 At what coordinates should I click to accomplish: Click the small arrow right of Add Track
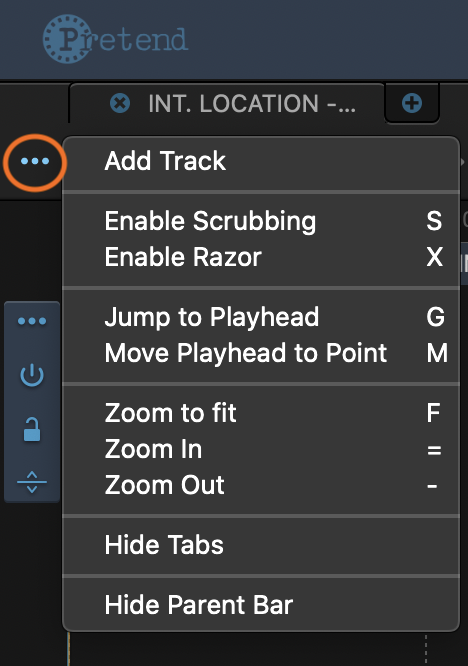[x=462, y=161]
